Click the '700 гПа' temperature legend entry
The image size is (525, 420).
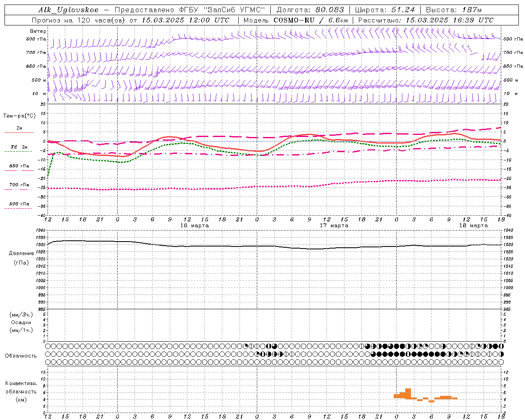point(19,185)
